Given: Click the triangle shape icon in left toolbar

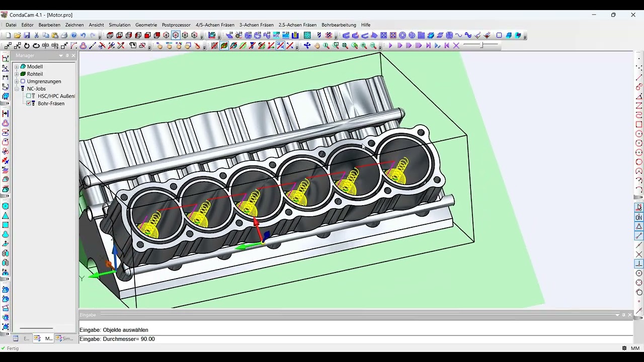Looking at the screenshot, I should click(6, 216).
